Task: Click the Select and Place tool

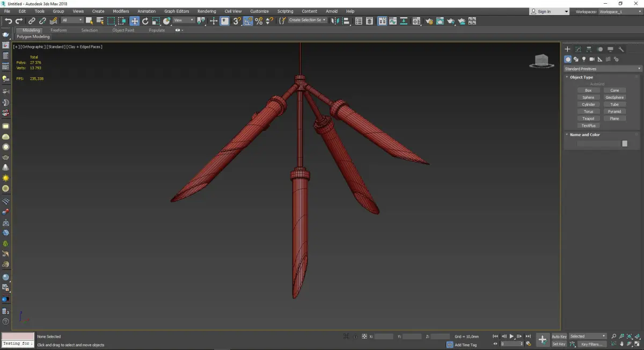Action: click(x=167, y=21)
